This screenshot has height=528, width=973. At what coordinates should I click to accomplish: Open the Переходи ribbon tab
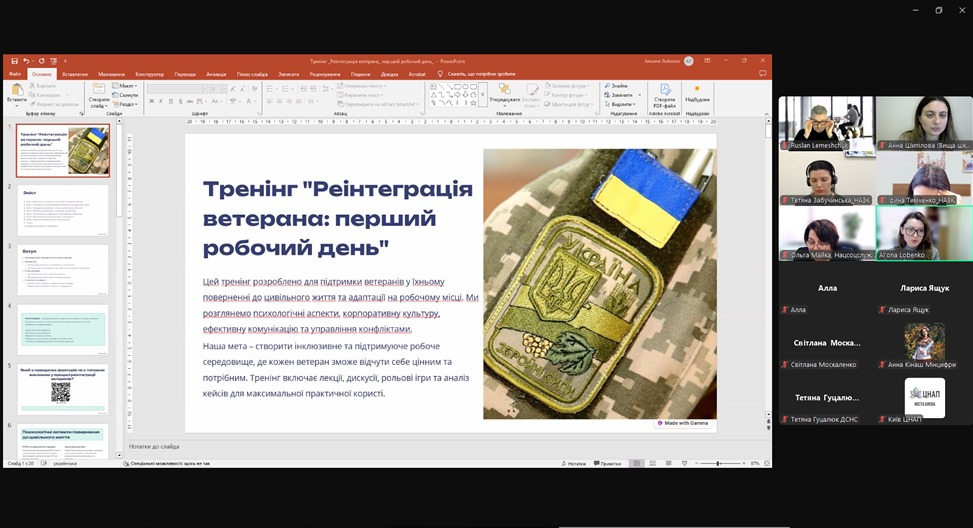point(185,74)
